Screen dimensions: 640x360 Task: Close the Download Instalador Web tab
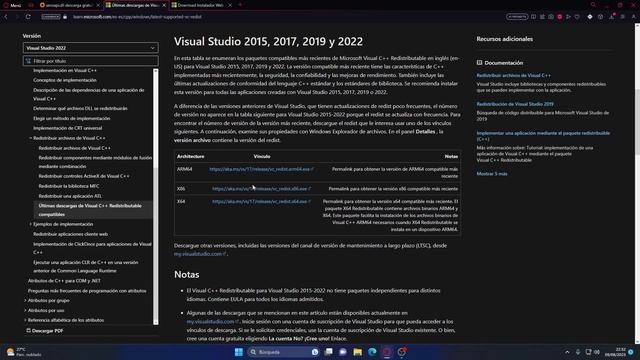230,5
